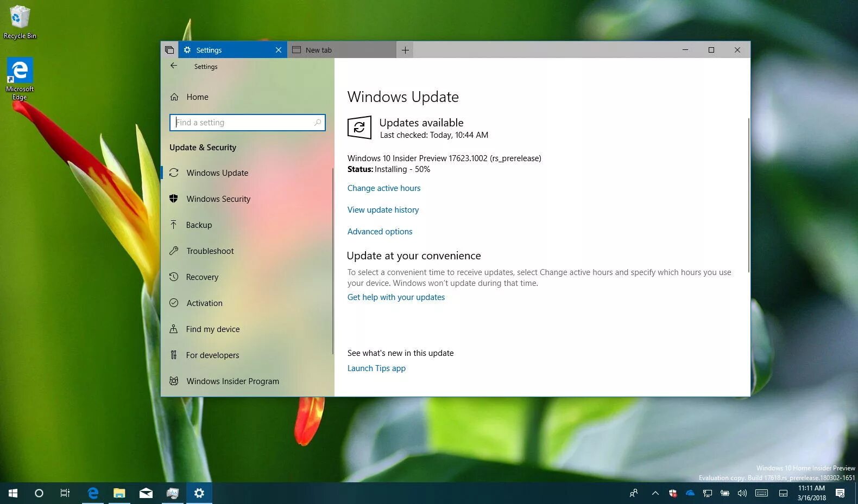Click the Recovery clock icon

click(174, 277)
